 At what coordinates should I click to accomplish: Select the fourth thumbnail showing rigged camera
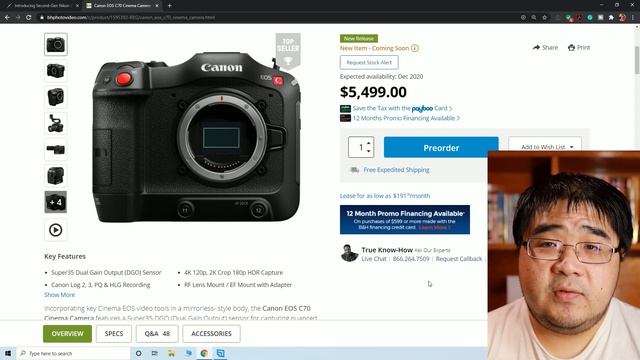[56, 123]
